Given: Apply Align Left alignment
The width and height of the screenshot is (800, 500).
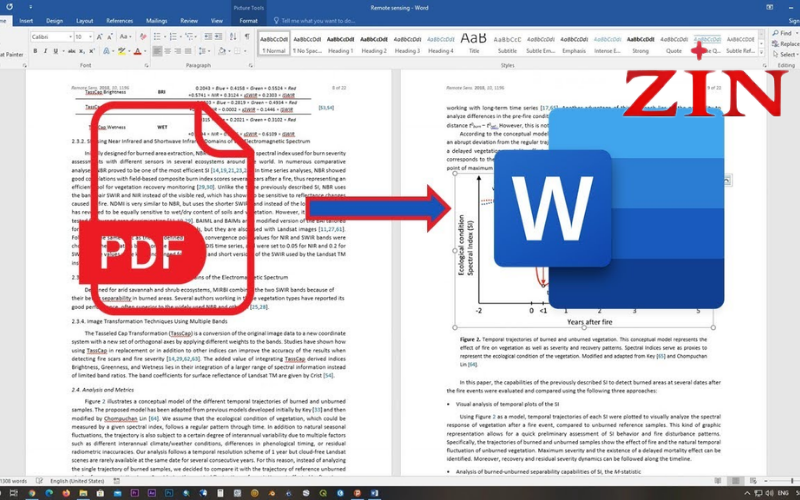Looking at the screenshot, I should [157, 51].
